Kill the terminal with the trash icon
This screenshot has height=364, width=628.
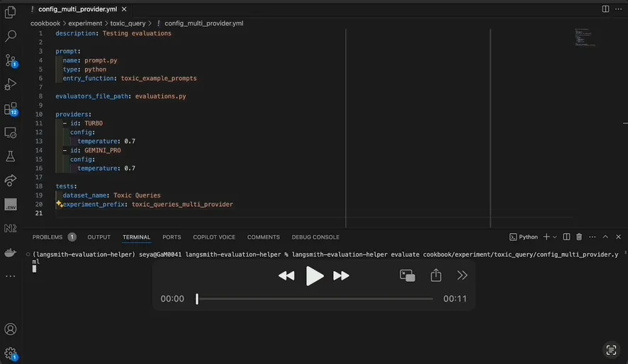point(579,237)
